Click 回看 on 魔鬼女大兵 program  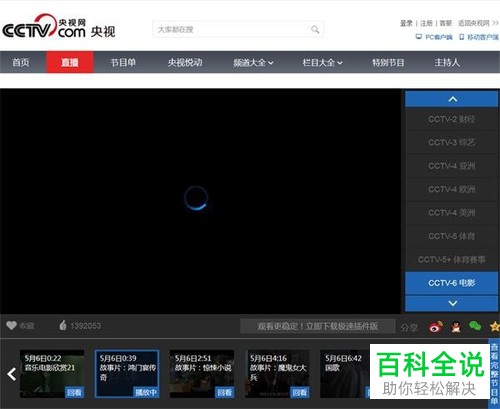tap(299, 392)
